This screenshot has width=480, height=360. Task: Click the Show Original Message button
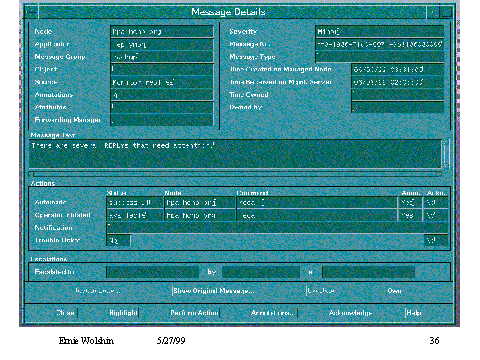point(213,291)
